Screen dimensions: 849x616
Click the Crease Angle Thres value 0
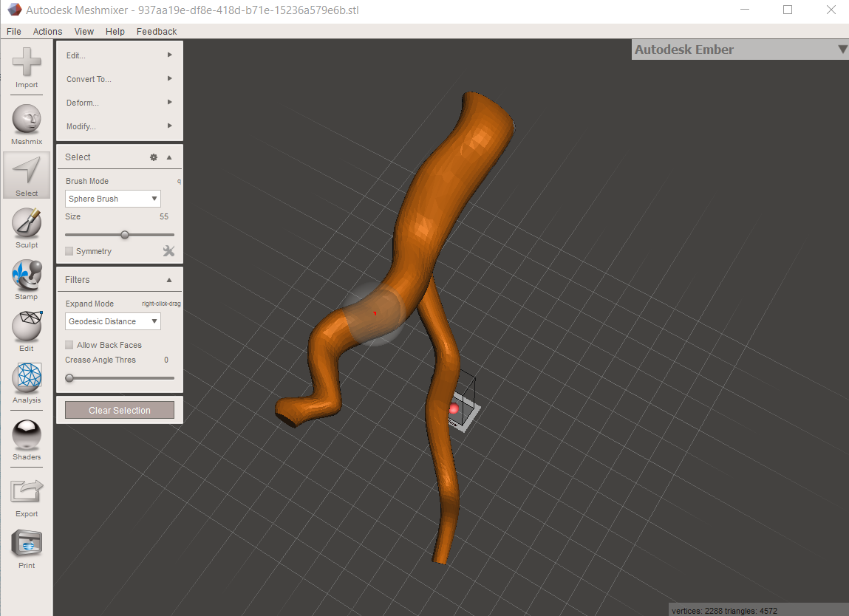166,360
